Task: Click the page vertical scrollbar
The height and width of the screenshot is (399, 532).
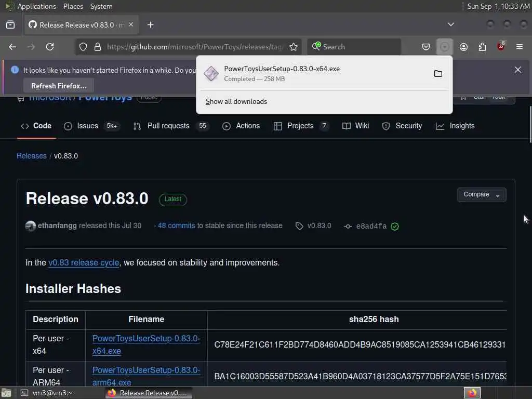Action: click(529, 125)
